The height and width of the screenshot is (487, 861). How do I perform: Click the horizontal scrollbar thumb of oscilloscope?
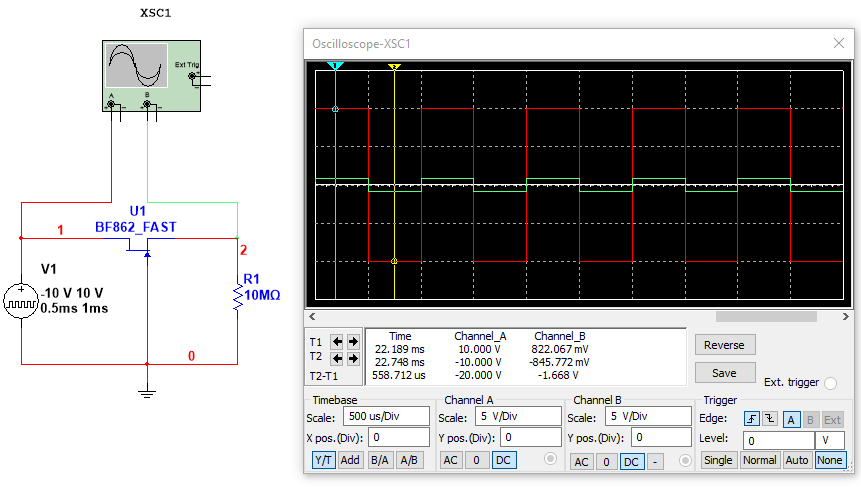[x=766, y=316]
